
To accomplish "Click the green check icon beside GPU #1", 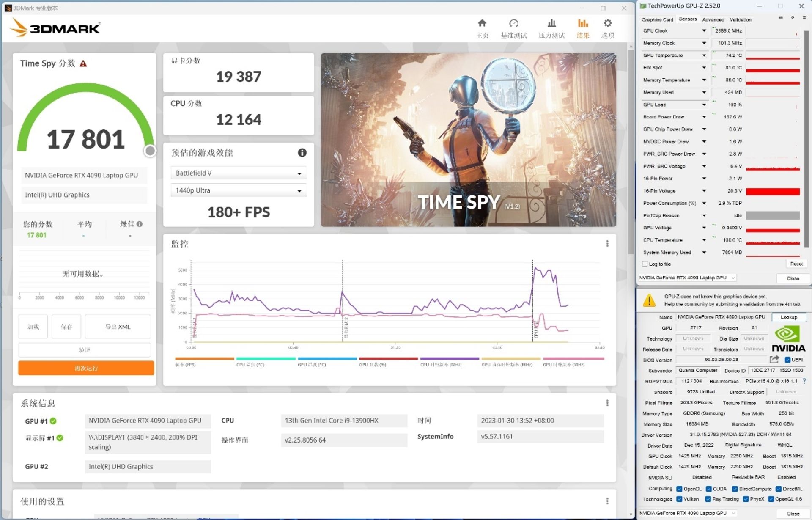I will 53,421.
